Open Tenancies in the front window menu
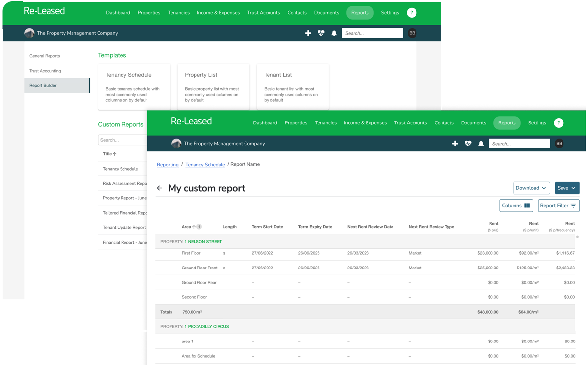The image size is (588, 366). pyautogui.click(x=326, y=123)
